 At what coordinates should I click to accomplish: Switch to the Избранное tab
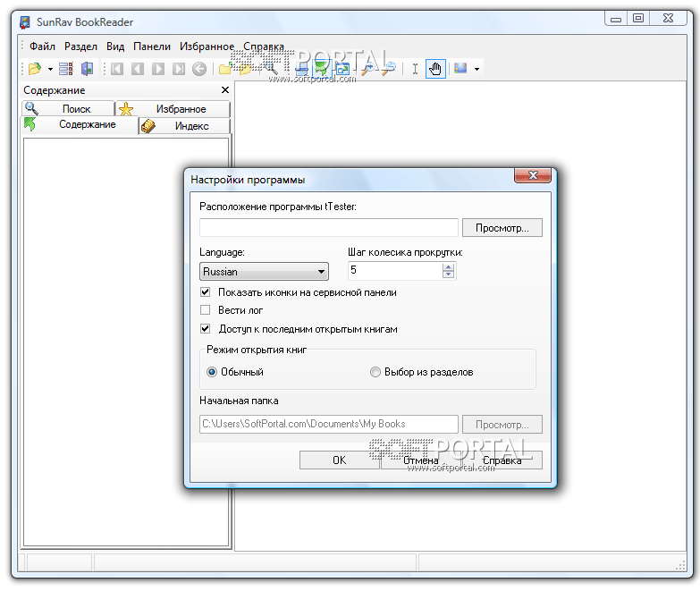(x=173, y=108)
